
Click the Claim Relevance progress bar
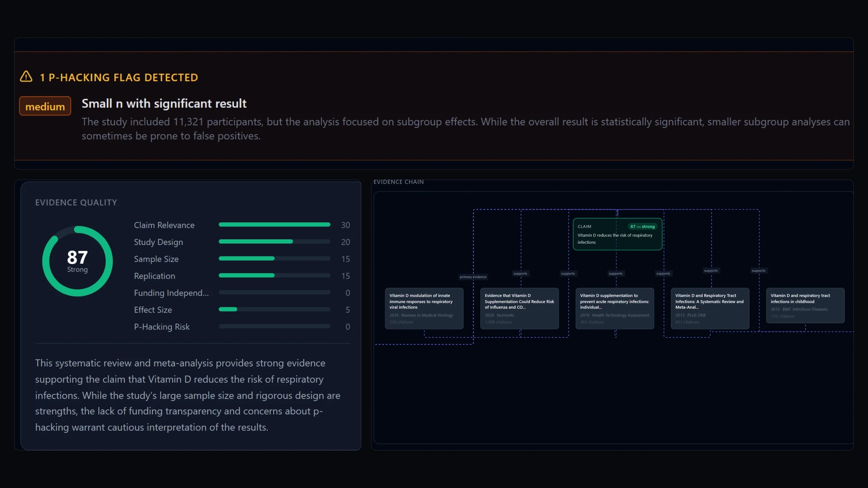274,225
